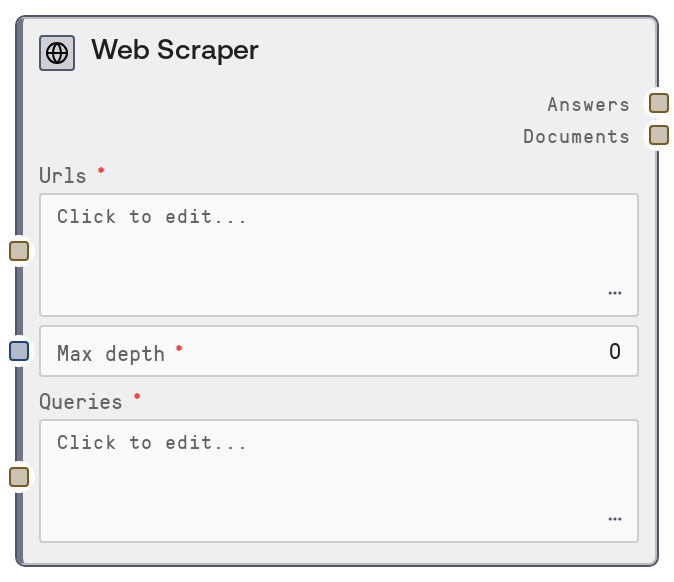Click the Max depth input port

[19, 351]
